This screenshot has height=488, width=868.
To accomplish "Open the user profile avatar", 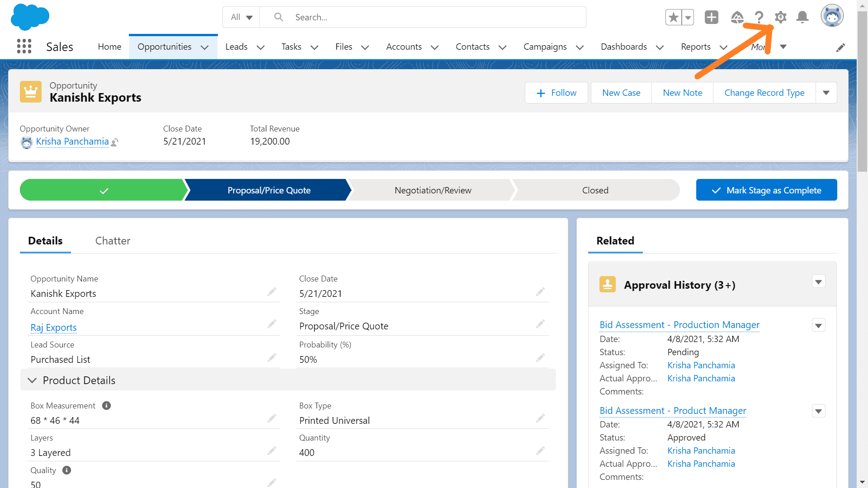I will [832, 16].
